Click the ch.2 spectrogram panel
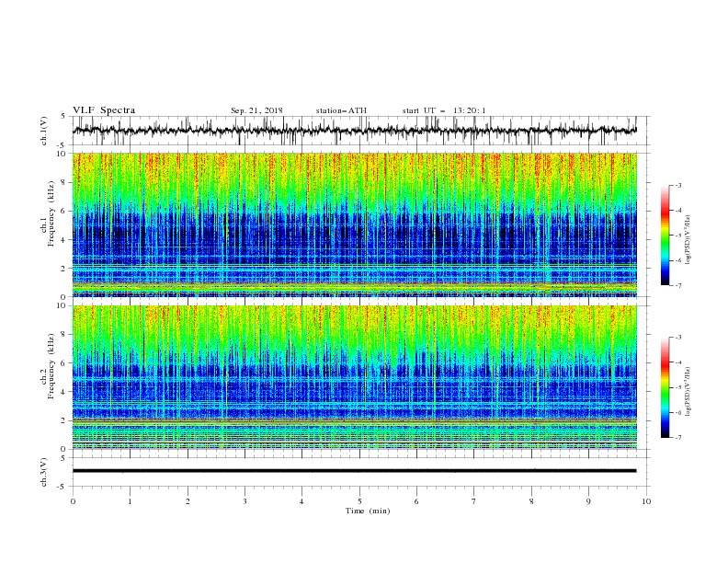 pyautogui.click(x=355, y=377)
